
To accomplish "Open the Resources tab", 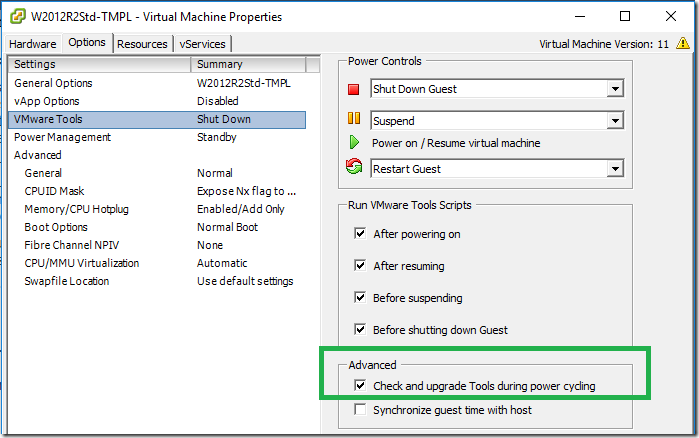I will 142,44.
